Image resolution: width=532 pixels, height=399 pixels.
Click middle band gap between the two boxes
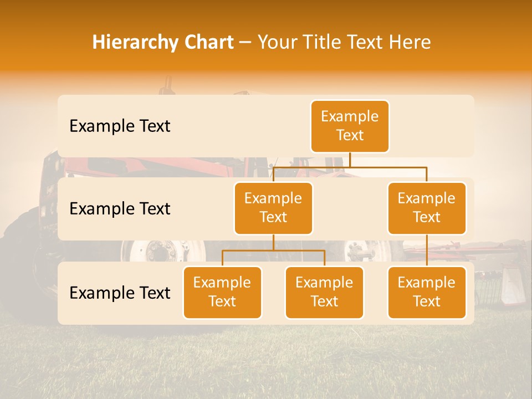[350, 209]
